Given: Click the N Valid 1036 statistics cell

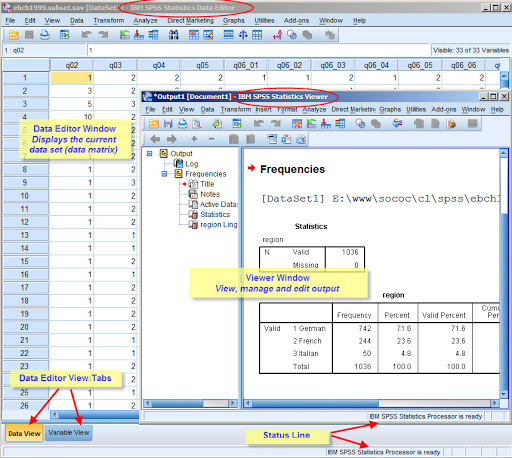Looking at the screenshot, I should [350, 252].
